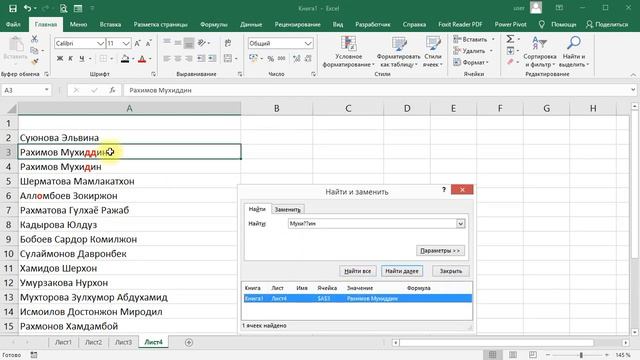Open the Разработчик ribbon tab
Viewport: 640px width, 360px height.
pyautogui.click(x=373, y=24)
